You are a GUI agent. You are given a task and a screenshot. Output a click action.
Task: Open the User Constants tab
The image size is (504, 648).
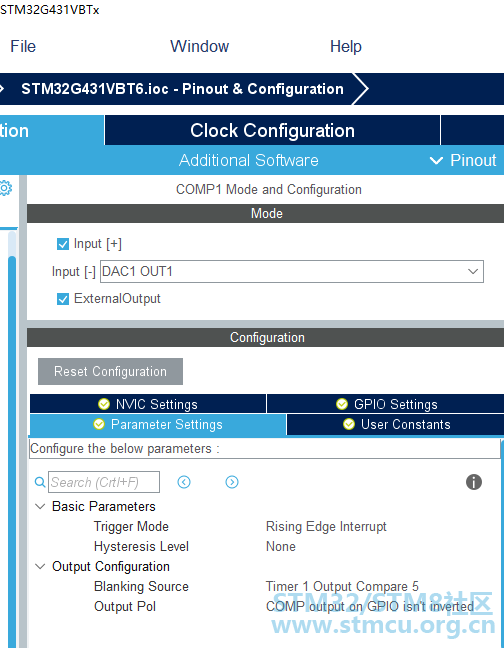pyautogui.click(x=395, y=424)
